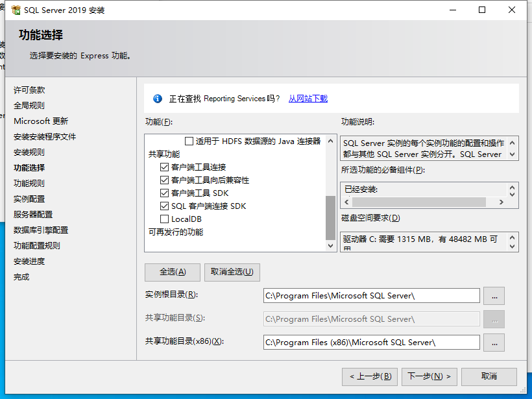Select the 许可条款 step in sidebar
The height and width of the screenshot is (399, 532).
click(29, 90)
